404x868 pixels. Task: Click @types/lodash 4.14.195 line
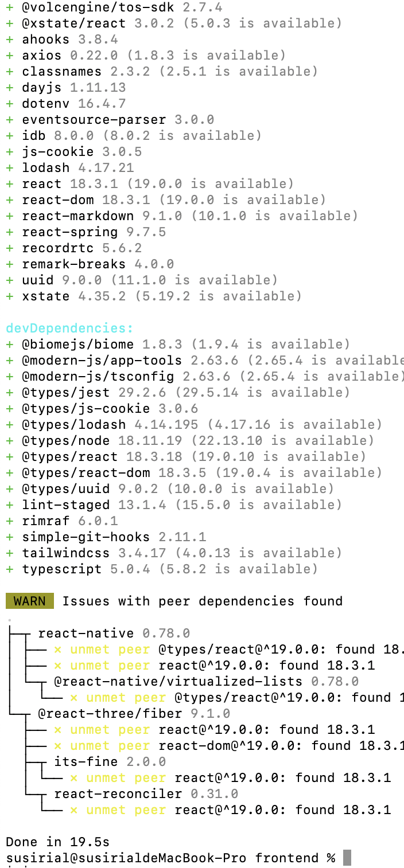tap(194, 425)
